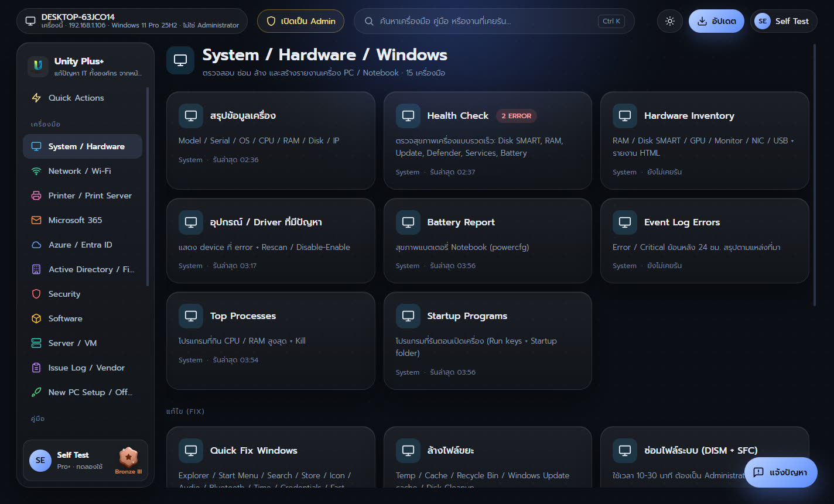
Task: Click the Quick Actions lightning icon
Action: 36,98
